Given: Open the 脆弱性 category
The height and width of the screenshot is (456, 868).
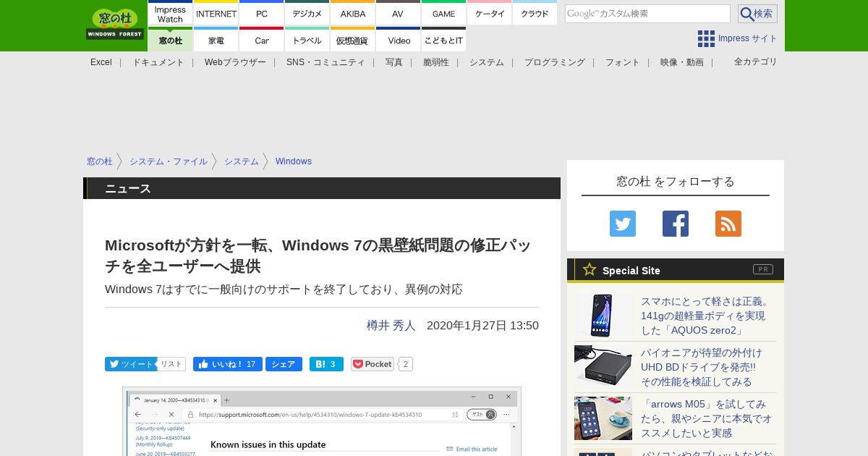Looking at the screenshot, I should point(436,62).
